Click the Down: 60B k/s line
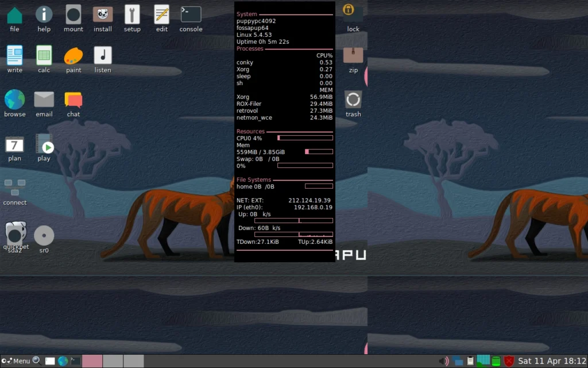The image size is (588, 368). point(259,228)
